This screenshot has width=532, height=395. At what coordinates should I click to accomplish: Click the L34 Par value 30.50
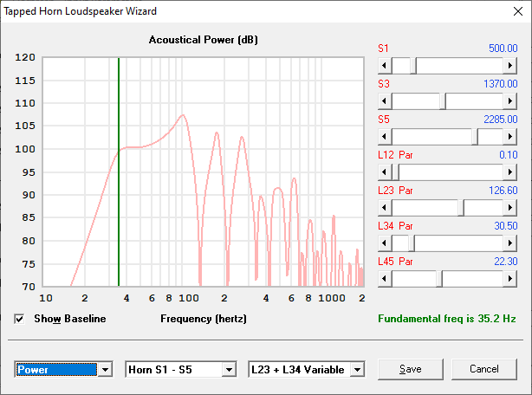click(506, 226)
